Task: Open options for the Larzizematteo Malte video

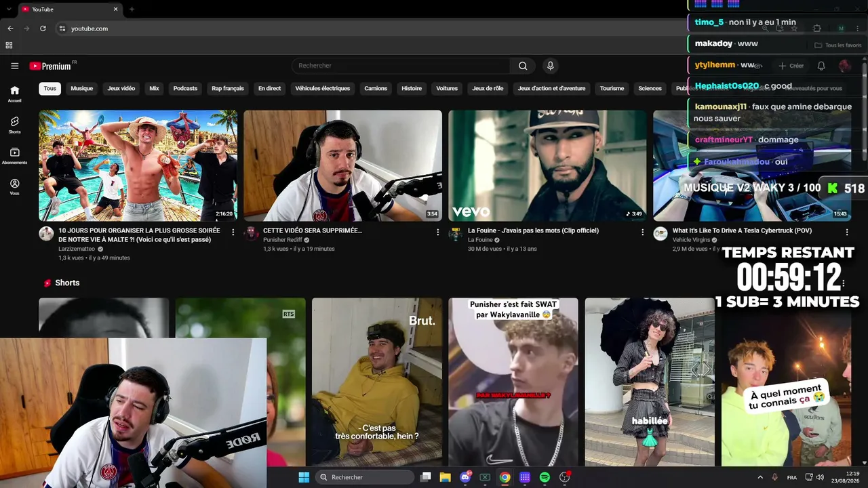Action: pyautogui.click(x=233, y=232)
